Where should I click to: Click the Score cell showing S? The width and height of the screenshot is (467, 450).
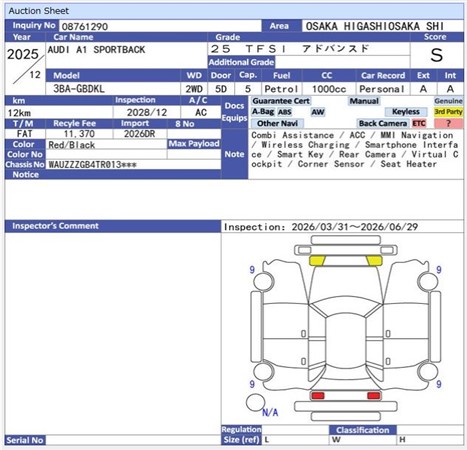(x=437, y=55)
